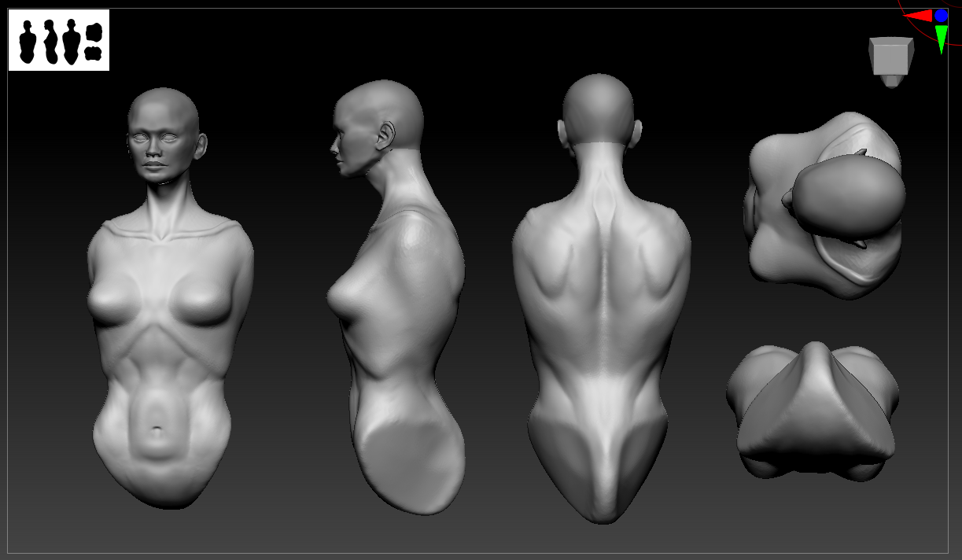The width and height of the screenshot is (962, 560).
Task: Click the bottom-view blob silhouette in the thumbnail
Action: (x=94, y=53)
